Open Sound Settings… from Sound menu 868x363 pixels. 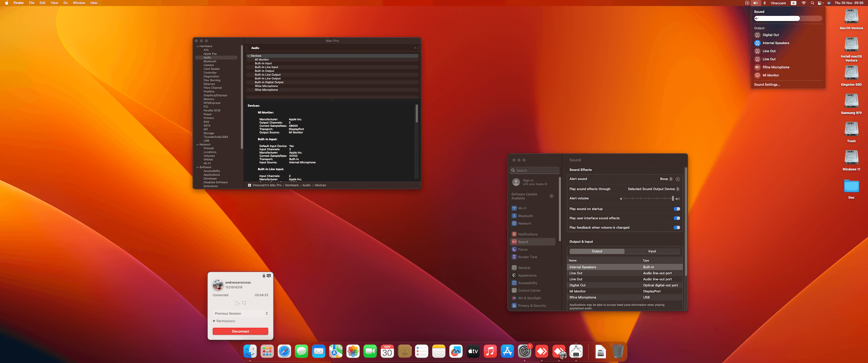(767, 85)
